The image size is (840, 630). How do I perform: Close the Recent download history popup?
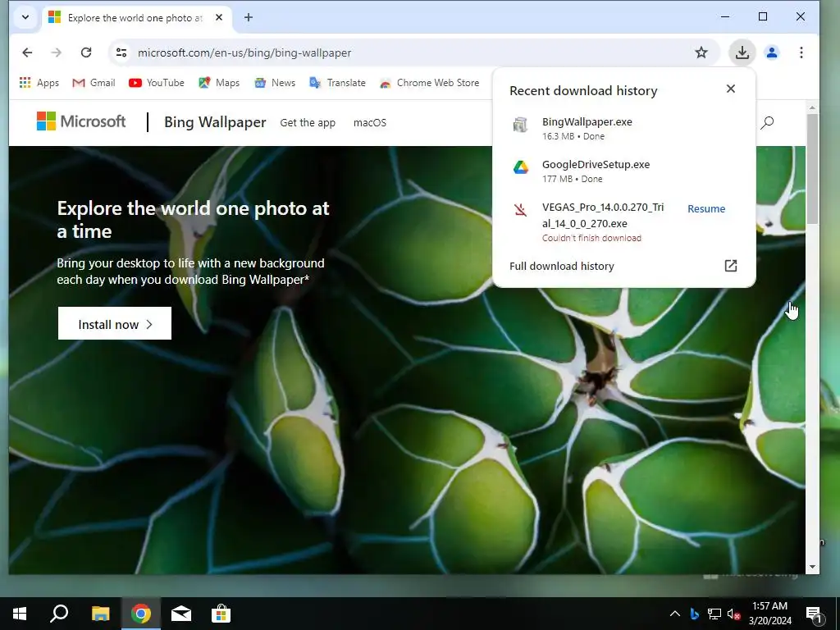(x=731, y=89)
